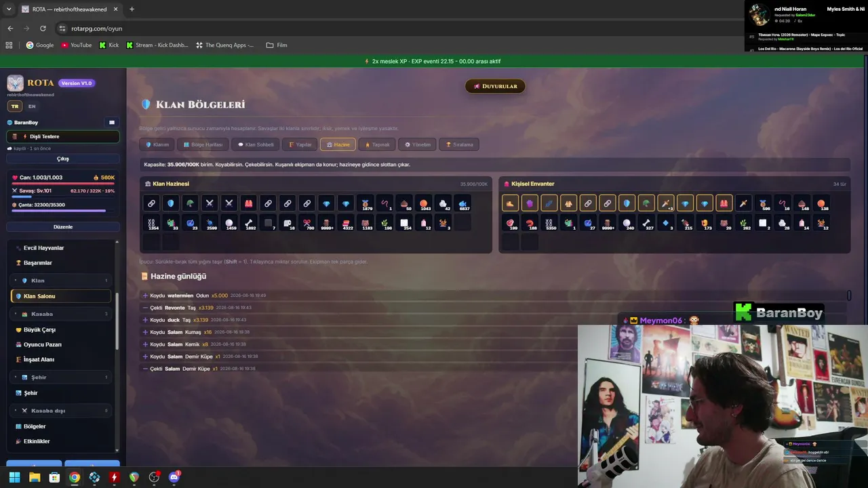Select the medal stack 596 in personal inventory
Viewport: 868px width, 488px height.
coord(764,203)
